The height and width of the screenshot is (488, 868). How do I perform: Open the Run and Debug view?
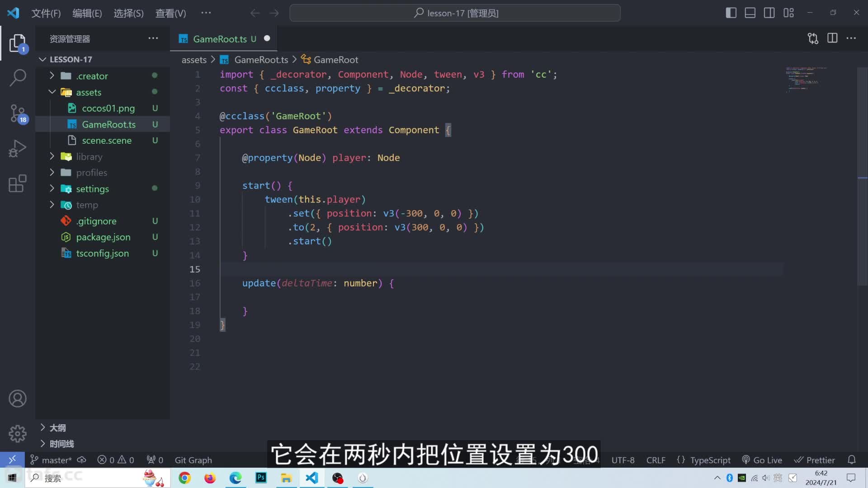pos(18,148)
